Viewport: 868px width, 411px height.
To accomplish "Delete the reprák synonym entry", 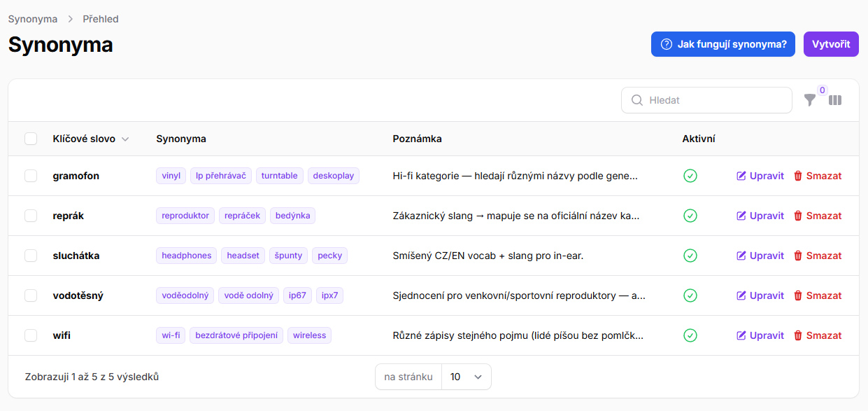I will pyautogui.click(x=818, y=216).
